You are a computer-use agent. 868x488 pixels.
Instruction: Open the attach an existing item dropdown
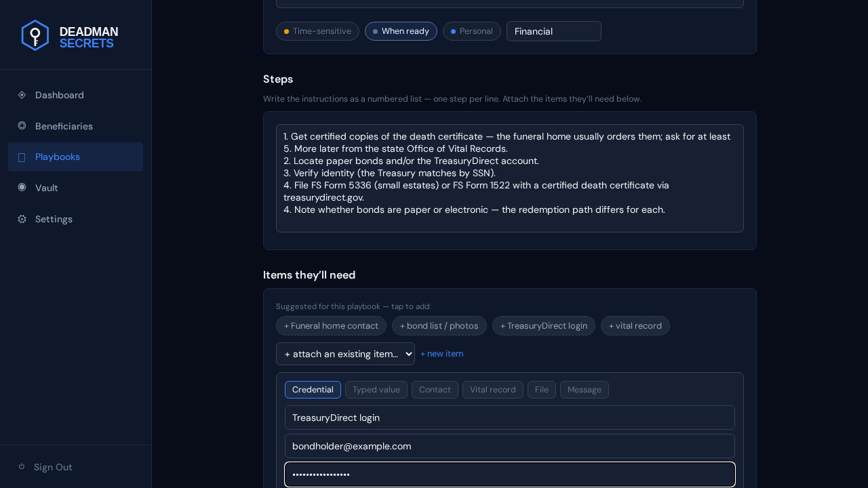(x=345, y=354)
